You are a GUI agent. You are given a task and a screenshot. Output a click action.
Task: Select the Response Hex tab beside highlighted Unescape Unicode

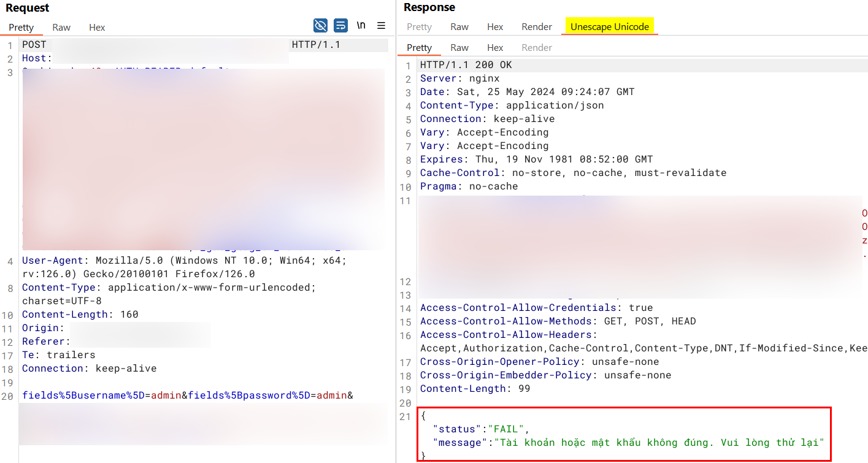point(495,26)
